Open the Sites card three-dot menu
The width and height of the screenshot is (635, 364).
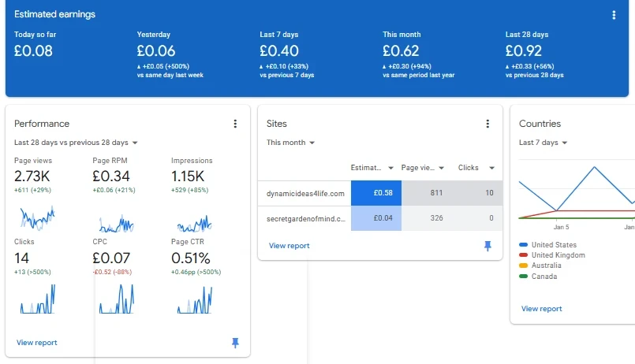point(487,124)
